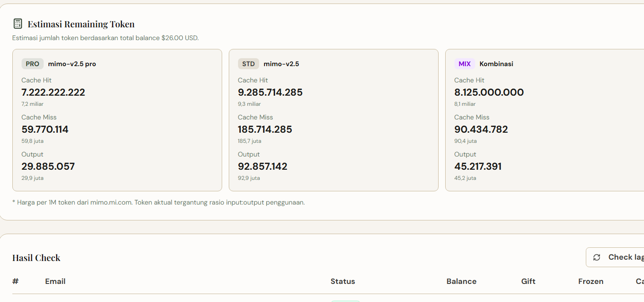
Task: Click the value 8.125.000.000
Action: coord(489,93)
